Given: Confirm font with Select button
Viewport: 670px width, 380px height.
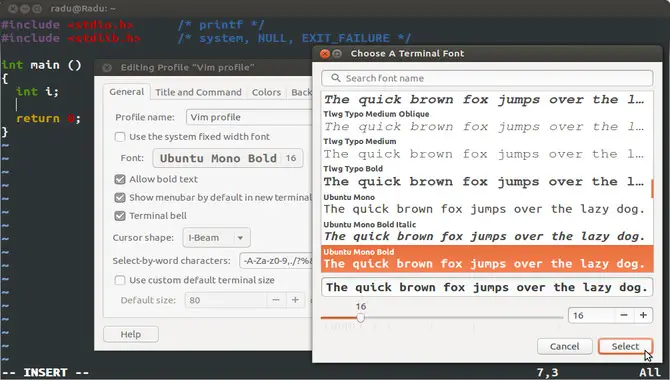Looking at the screenshot, I should [x=625, y=346].
